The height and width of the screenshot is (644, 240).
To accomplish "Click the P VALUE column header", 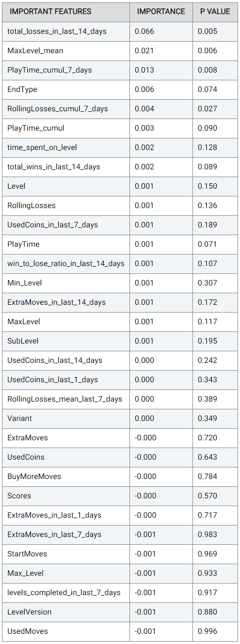I will point(215,12).
